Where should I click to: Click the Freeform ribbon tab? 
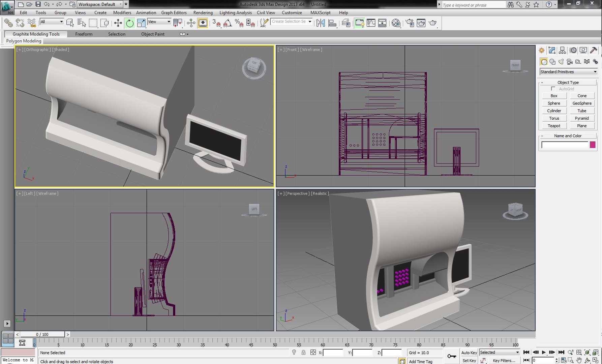pyautogui.click(x=84, y=34)
